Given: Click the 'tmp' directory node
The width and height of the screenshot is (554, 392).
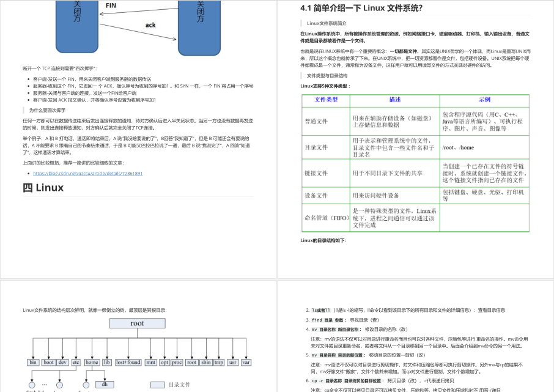Looking at the screenshot, I should tap(219, 362).
